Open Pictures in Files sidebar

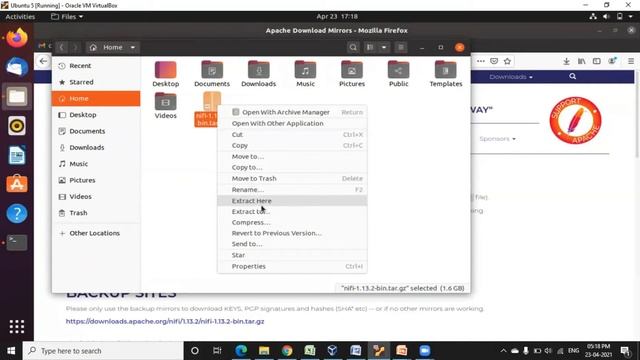tap(96, 180)
